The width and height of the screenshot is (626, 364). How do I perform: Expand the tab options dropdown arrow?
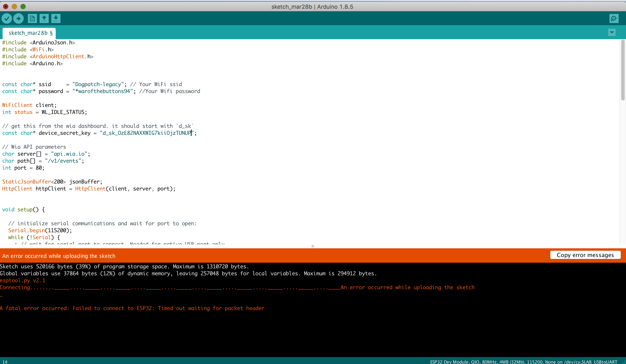pos(612,32)
